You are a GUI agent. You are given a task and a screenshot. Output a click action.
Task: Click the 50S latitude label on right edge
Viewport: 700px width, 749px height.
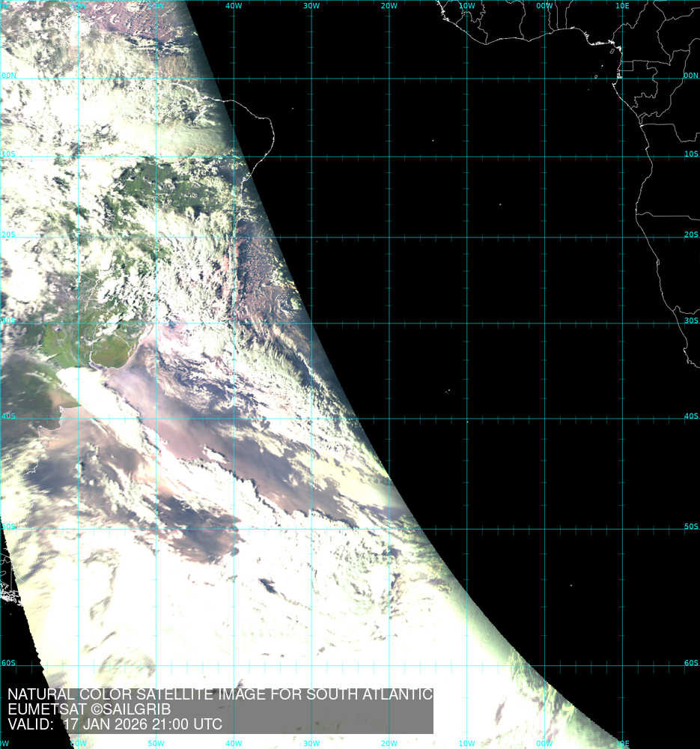click(691, 527)
